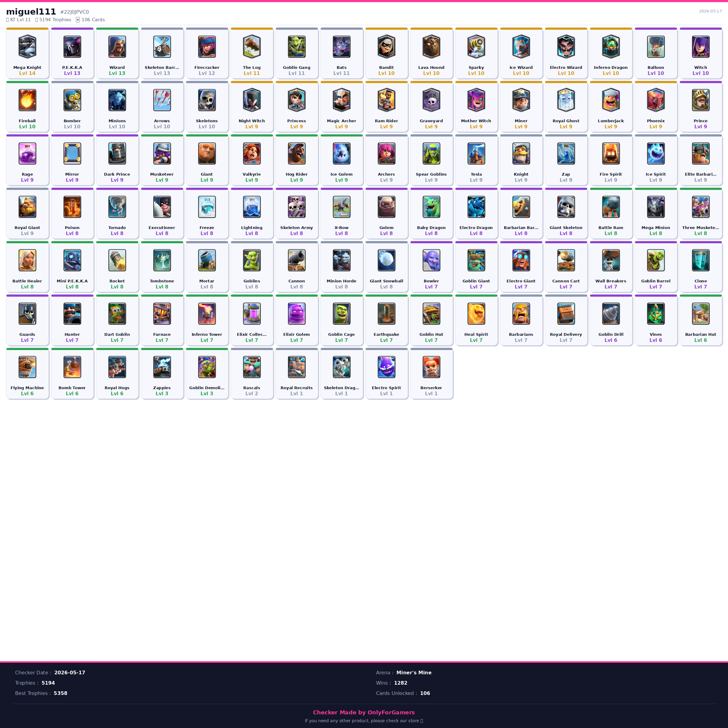Viewport: 728px width, 728px height.
Task: Open the Electro Dragon card icon
Action: coord(476,207)
